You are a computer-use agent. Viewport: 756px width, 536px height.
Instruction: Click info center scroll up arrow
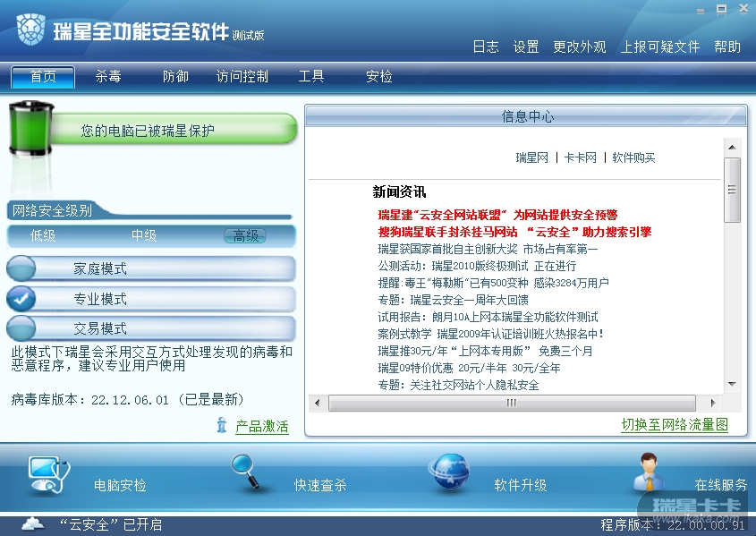(x=732, y=147)
